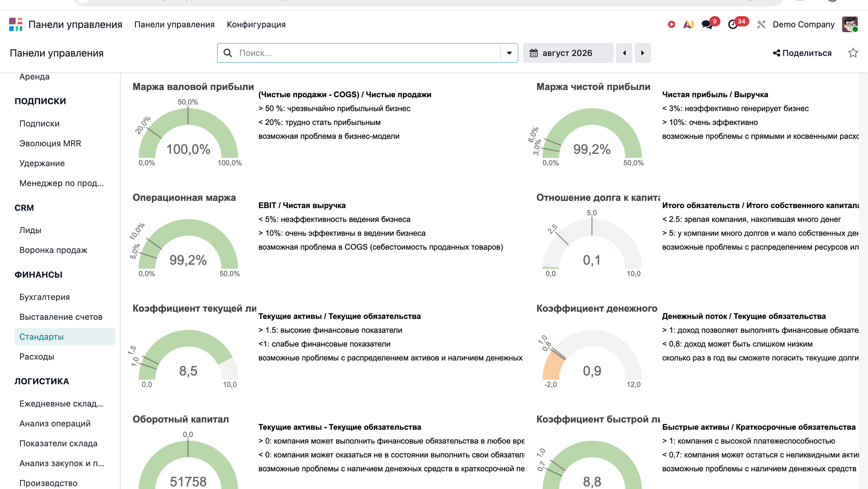Open Подписки dashboard
868x489 pixels.
(39, 124)
